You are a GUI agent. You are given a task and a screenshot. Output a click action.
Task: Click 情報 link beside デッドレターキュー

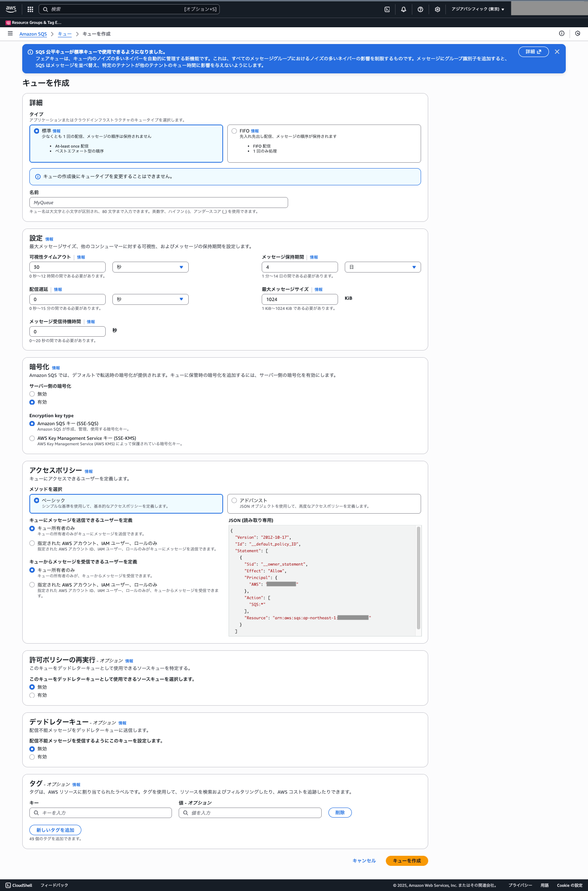pyautogui.click(x=122, y=723)
